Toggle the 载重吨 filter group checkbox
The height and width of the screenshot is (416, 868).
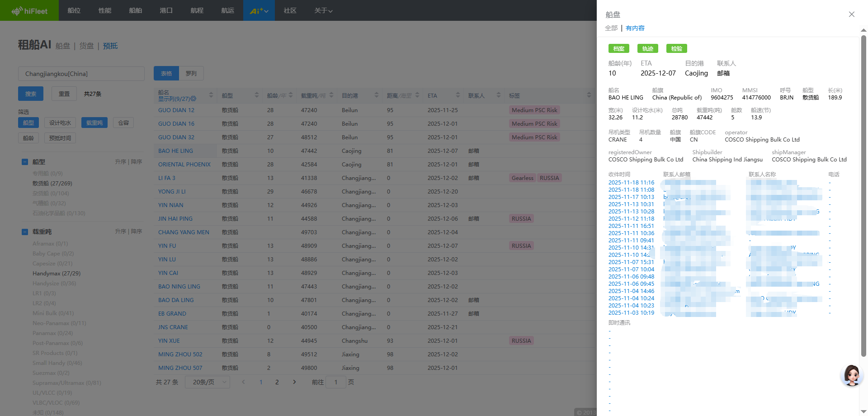tap(25, 232)
